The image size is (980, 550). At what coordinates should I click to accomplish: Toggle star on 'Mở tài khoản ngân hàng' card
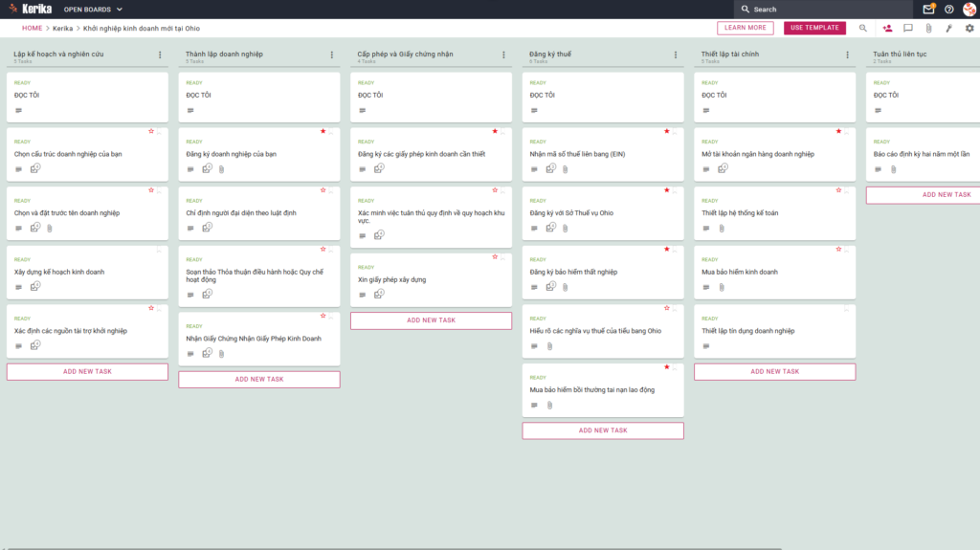coord(838,131)
